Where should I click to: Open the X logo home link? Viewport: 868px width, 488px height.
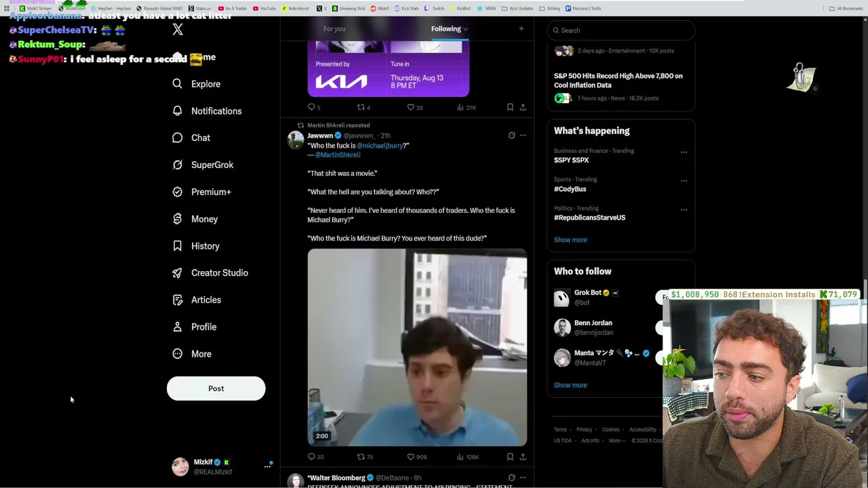(178, 29)
